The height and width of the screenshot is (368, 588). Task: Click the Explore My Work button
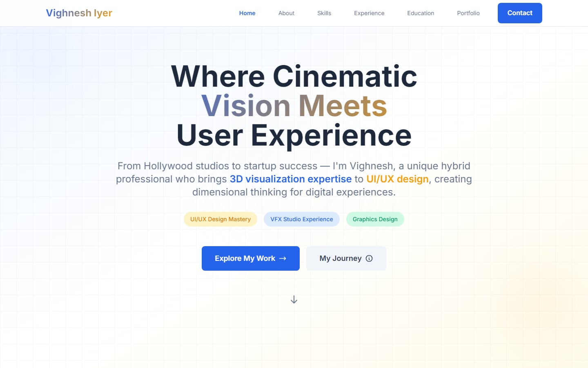pos(251,258)
